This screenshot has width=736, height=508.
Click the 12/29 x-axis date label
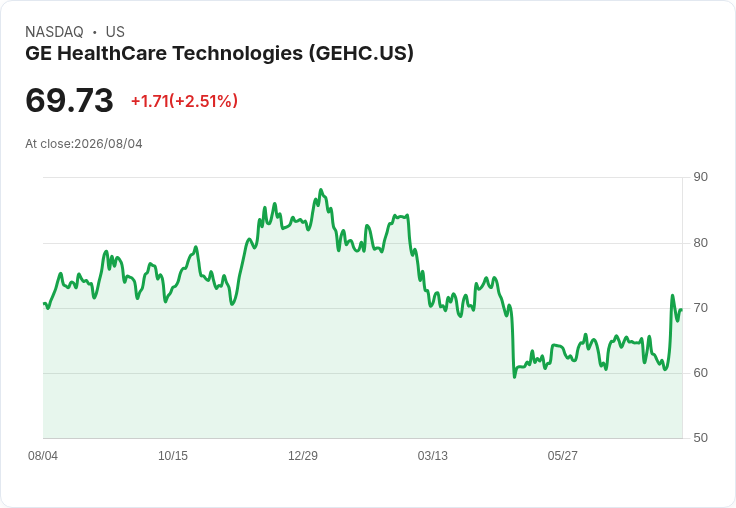pyautogui.click(x=303, y=455)
